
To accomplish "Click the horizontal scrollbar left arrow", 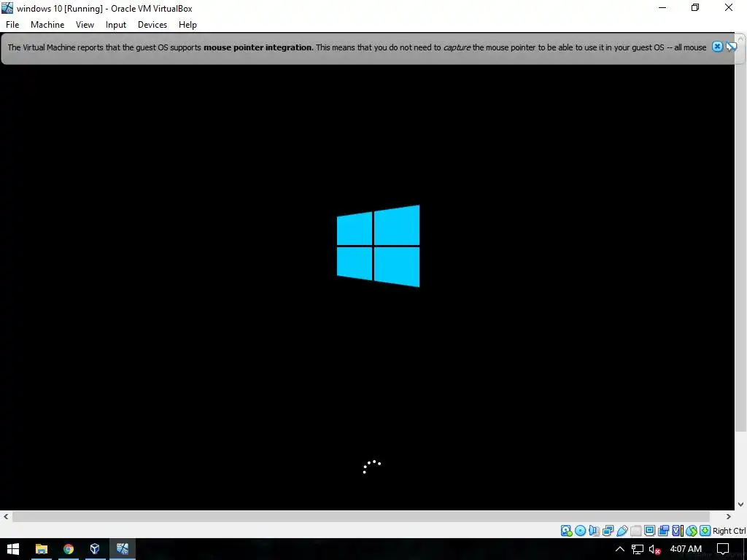I will (x=6, y=517).
